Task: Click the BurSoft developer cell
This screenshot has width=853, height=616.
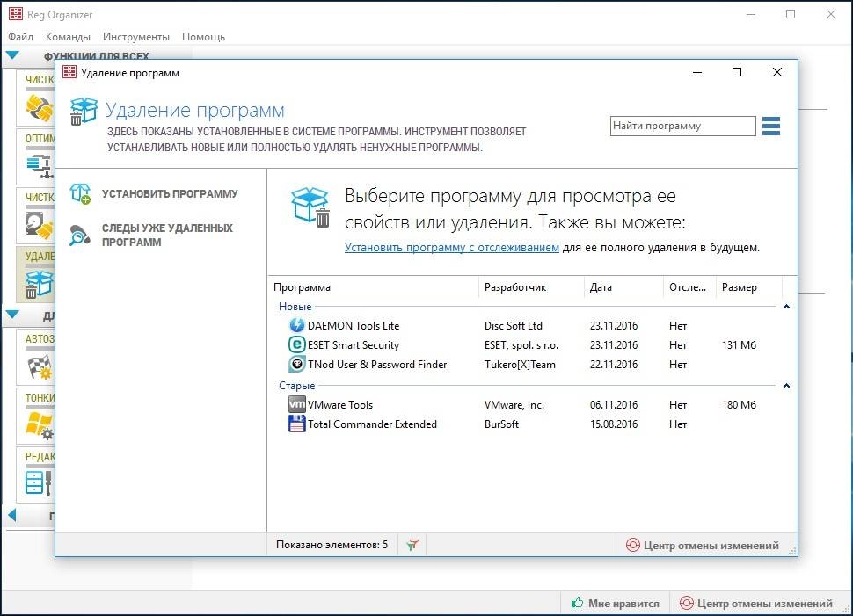Action: coord(501,424)
